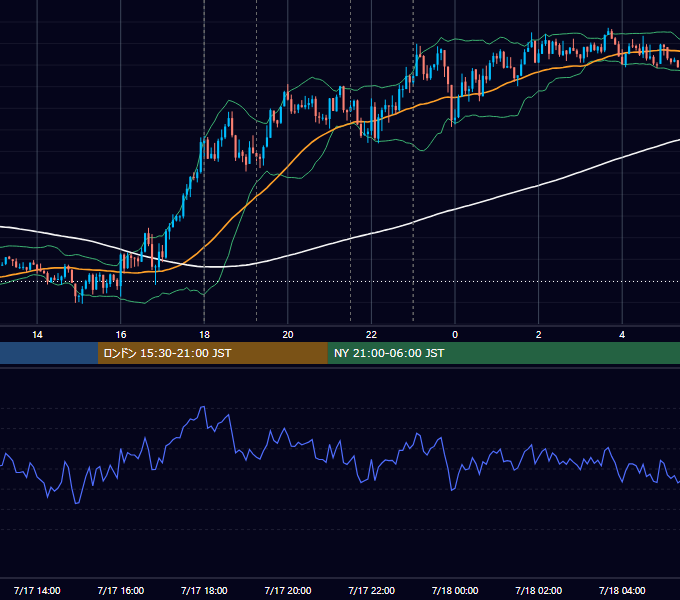Click hour label 18 on chart axis
The width and height of the screenshot is (680, 600).
pyautogui.click(x=204, y=335)
